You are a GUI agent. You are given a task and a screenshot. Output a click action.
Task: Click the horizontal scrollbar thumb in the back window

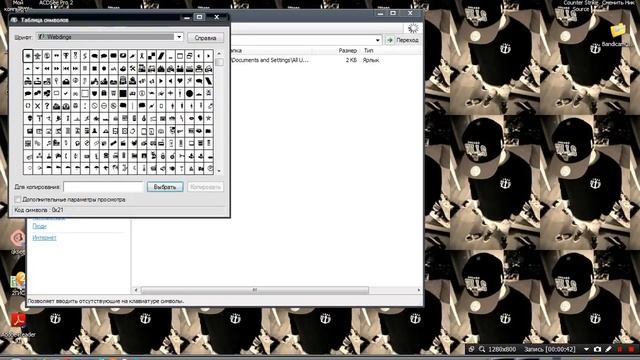coord(255,290)
